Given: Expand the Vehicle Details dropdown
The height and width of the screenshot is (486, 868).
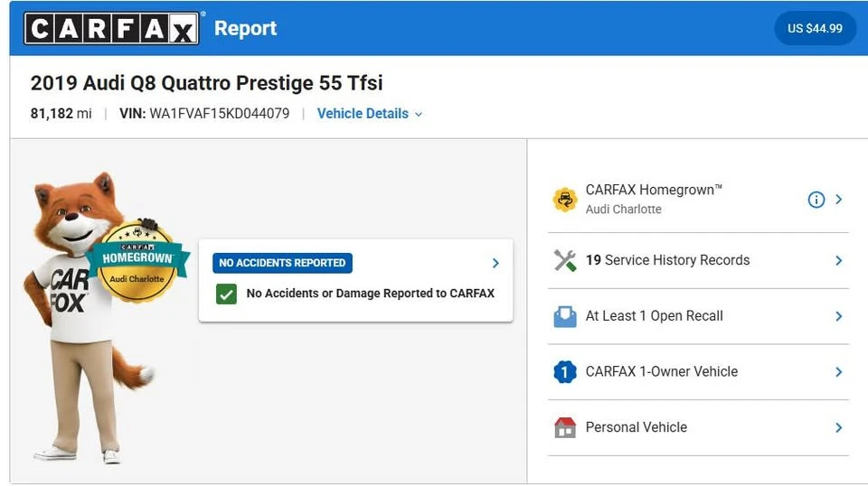Looking at the screenshot, I should click(x=369, y=113).
